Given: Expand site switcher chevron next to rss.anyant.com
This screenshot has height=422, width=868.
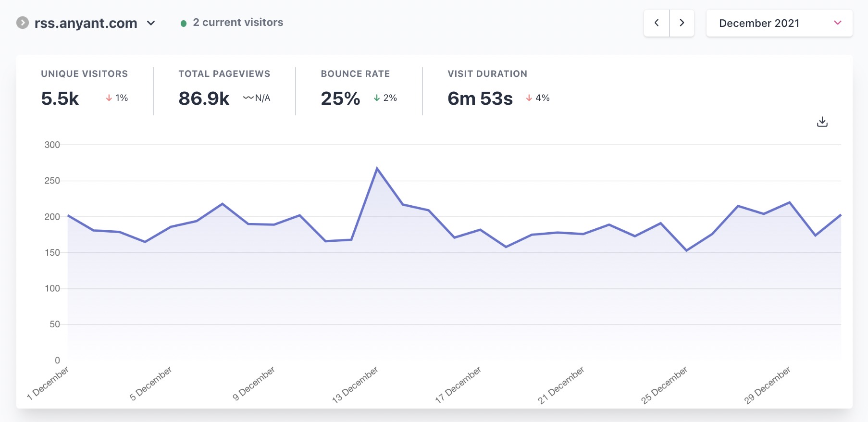Looking at the screenshot, I should click(151, 23).
